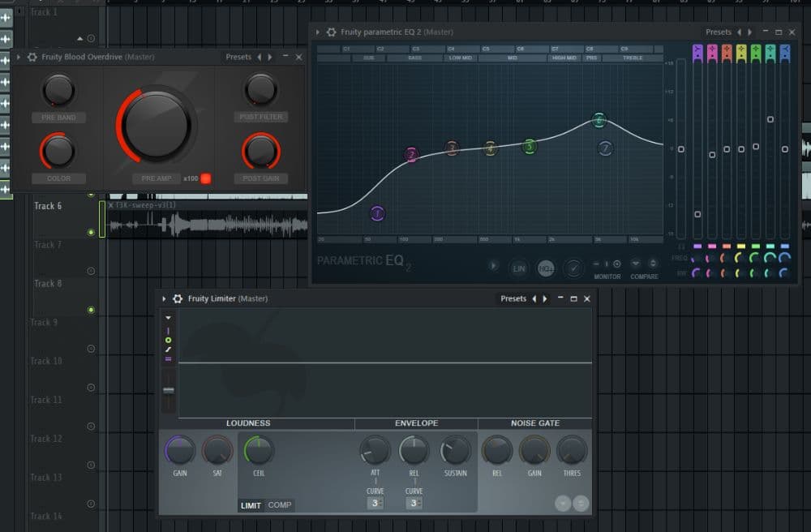This screenshot has width=811, height=532.
Task: Select EQ band 6 teal node
Action: point(599,121)
